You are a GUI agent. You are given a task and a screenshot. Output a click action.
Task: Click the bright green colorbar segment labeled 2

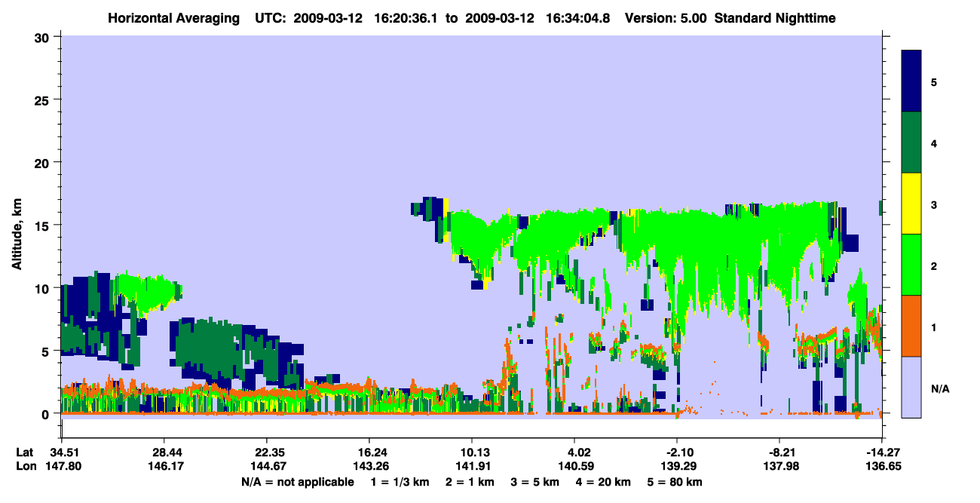[911, 265]
